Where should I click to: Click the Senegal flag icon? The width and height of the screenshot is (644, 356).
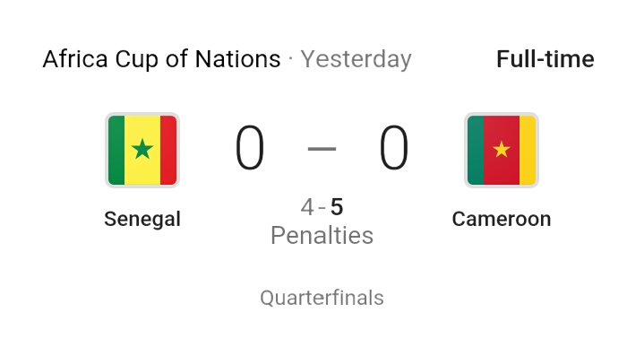pyautogui.click(x=142, y=150)
